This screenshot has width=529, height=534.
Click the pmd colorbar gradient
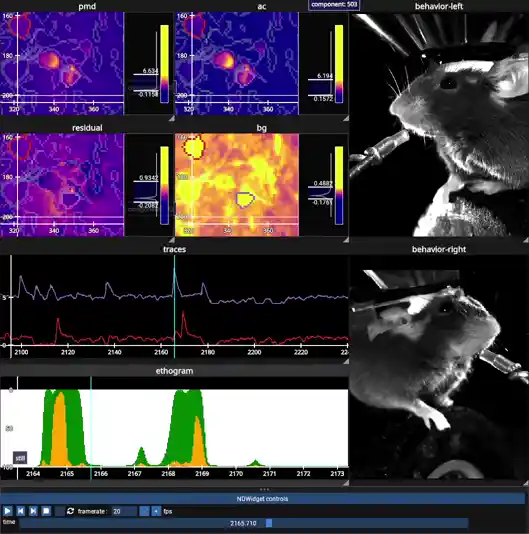pos(164,64)
